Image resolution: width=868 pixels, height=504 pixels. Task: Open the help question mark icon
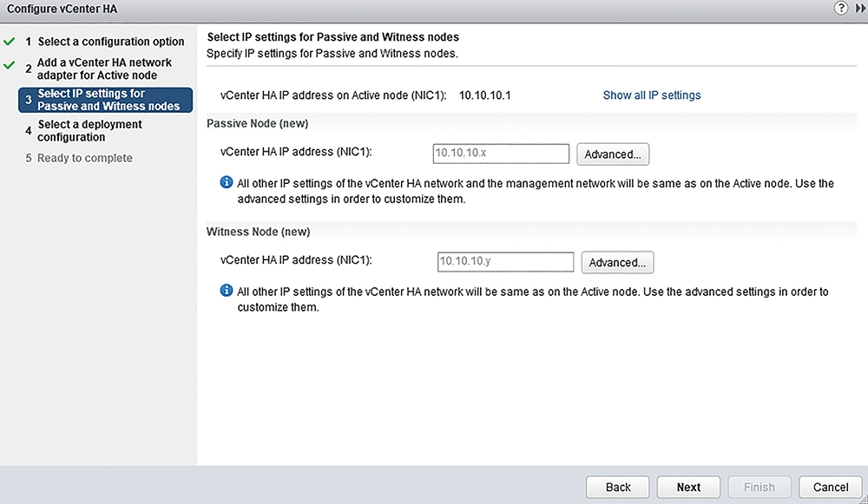pos(840,9)
